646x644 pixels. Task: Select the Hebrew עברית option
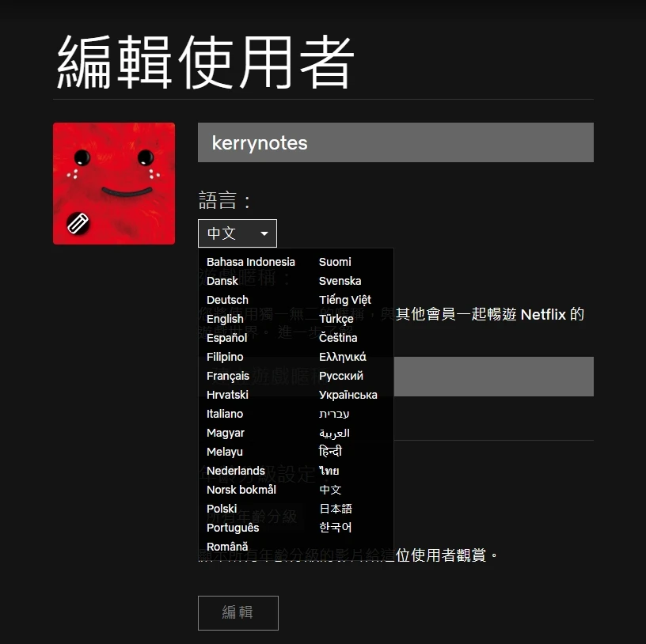point(334,414)
